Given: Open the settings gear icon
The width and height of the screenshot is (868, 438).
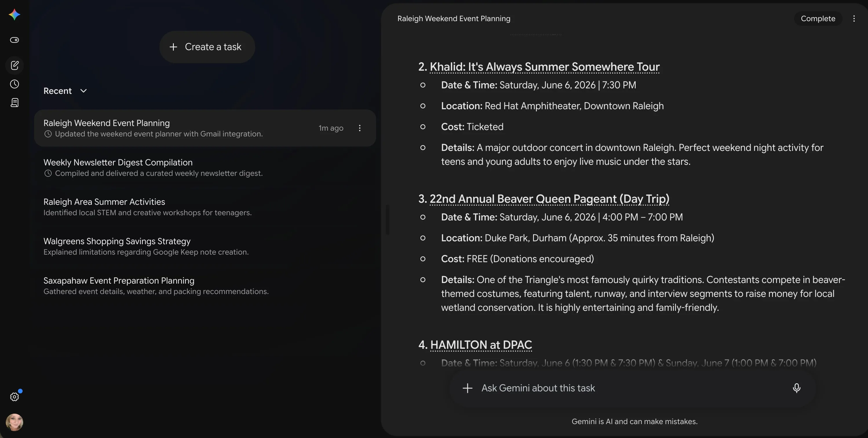Looking at the screenshot, I should tap(14, 397).
